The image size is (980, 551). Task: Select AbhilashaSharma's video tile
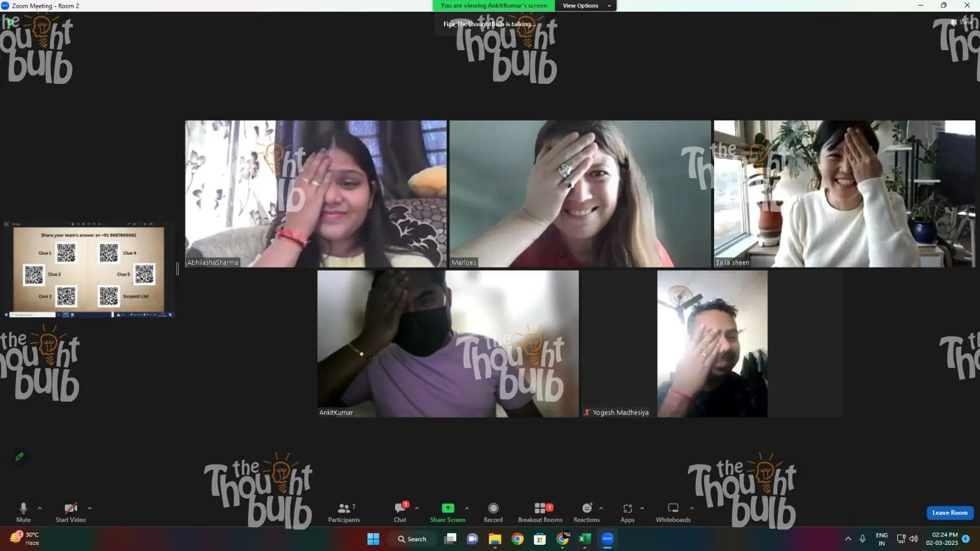click(x=316, y=193)
